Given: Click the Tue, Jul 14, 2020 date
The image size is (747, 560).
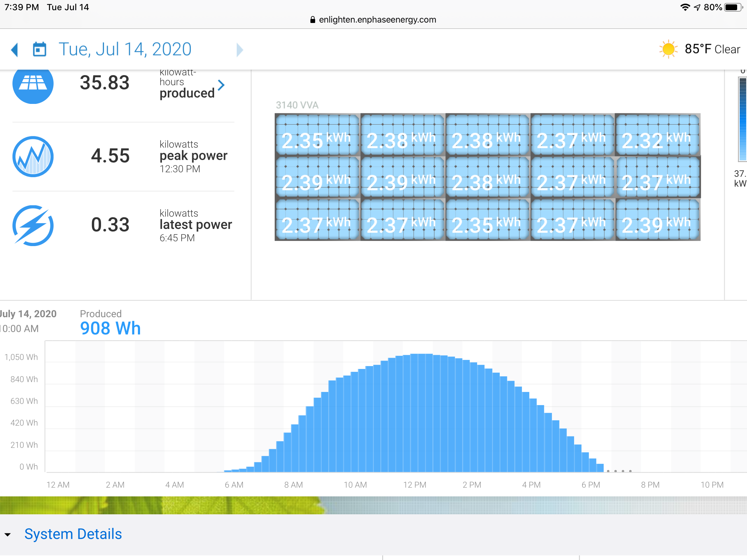Looking at the screenshot, I should (x=125, y=49).
